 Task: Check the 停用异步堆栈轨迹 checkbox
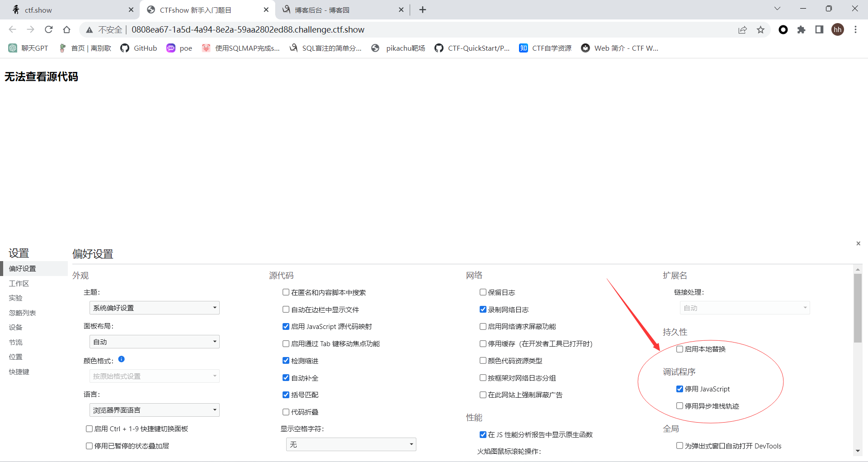tap(679, 406)
